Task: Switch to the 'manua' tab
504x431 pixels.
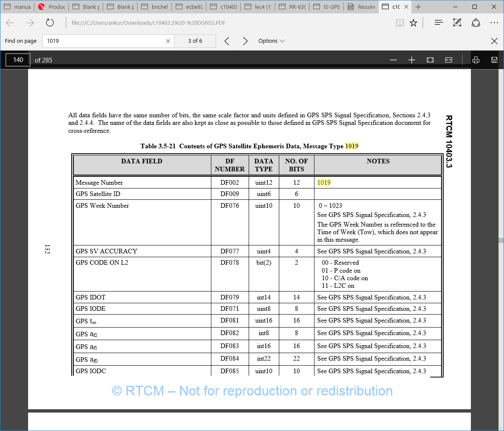Action: tap(17, 7)
